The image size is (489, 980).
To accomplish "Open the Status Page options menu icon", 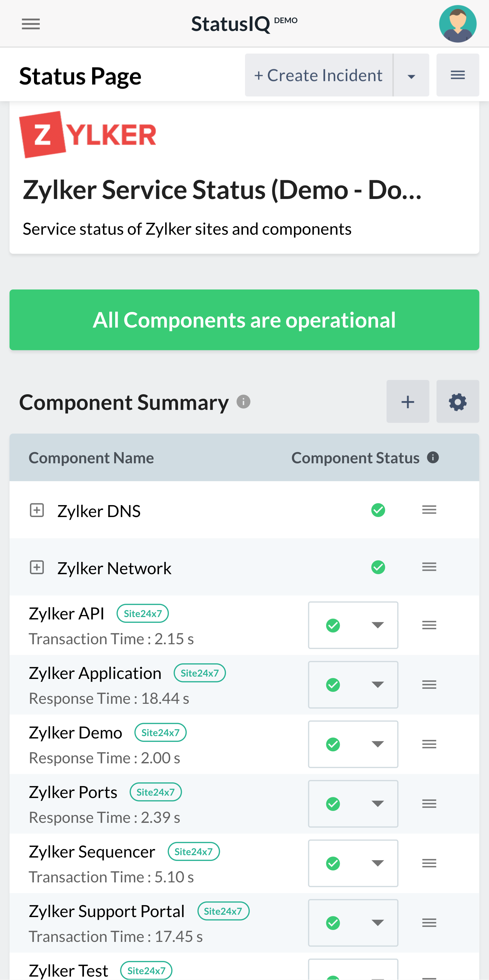I will tap(457, 75).
